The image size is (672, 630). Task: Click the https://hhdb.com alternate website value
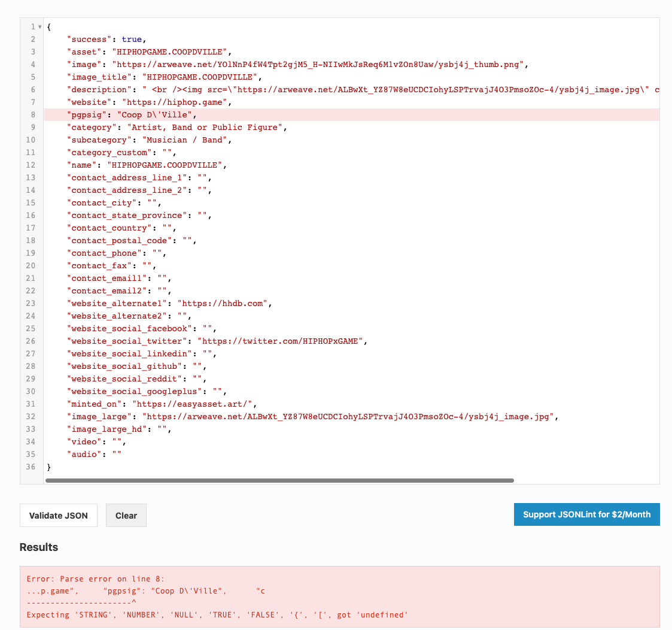[x=223, y=303]
